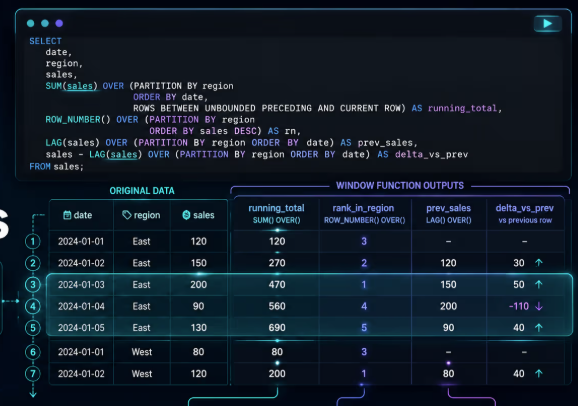Click the up arrow next to delta 30

pyautogui.click(x=539, y=263)
